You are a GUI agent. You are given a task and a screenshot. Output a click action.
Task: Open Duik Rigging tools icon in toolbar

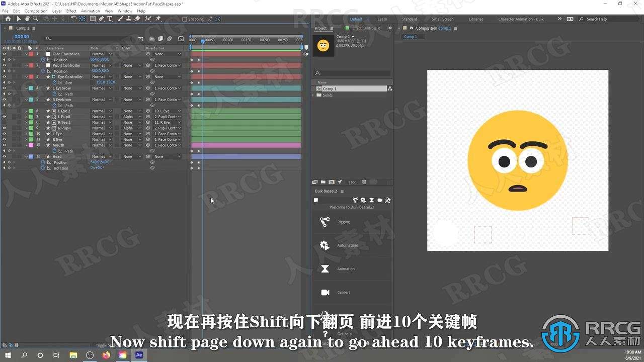click(x=355, y=200)
